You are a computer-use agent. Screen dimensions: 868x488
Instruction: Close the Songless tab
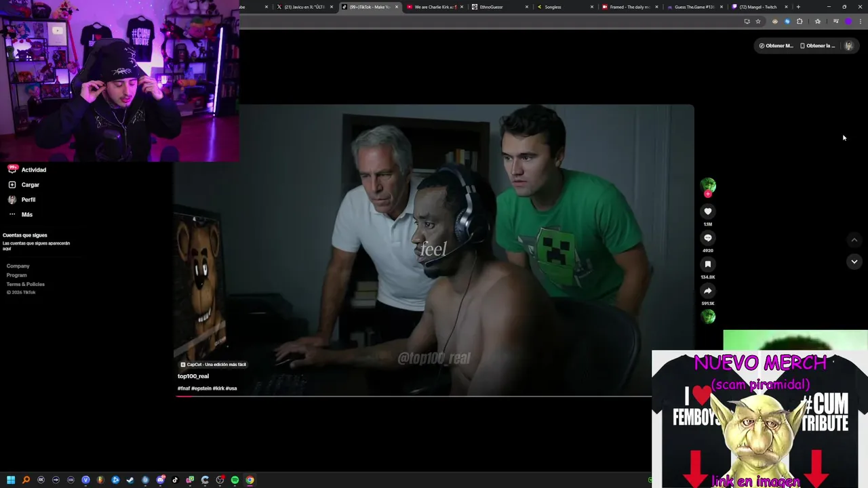point(591,7)
